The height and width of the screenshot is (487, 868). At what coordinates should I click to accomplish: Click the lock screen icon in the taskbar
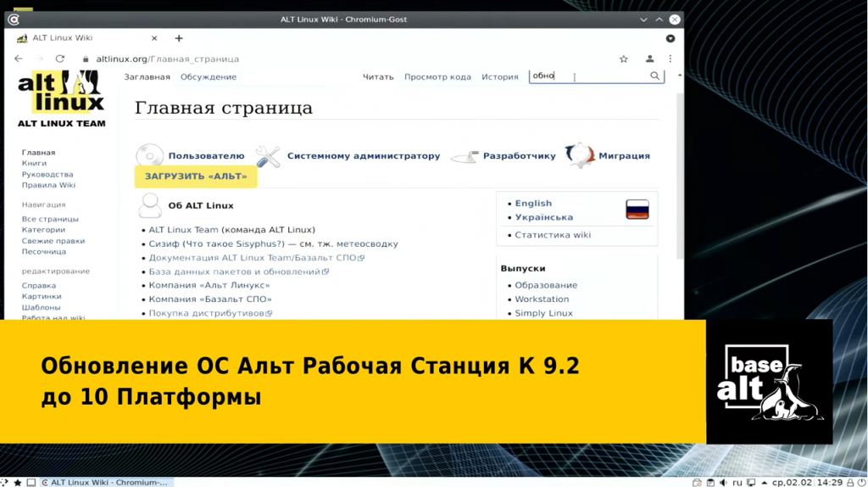click(x=850, y=483)
